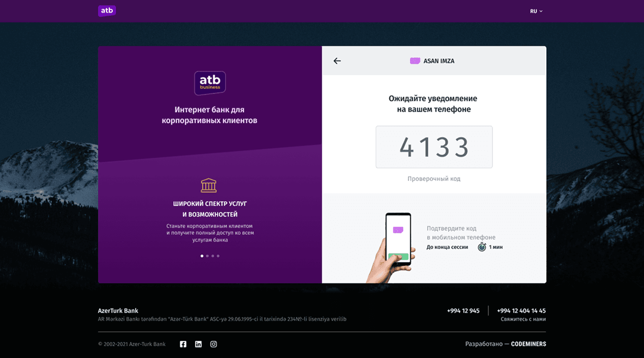Click the verification code 4133 box

(x=434, y=147)
